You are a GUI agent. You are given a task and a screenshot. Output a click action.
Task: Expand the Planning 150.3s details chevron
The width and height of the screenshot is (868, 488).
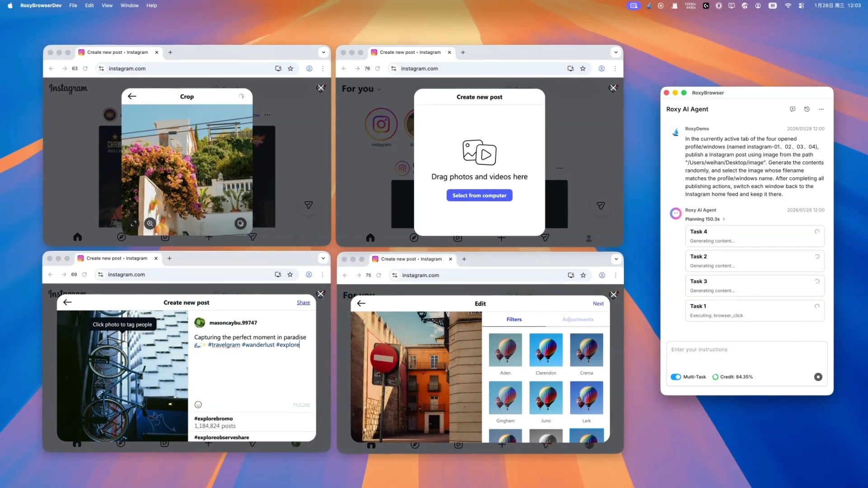click(724, 219)
